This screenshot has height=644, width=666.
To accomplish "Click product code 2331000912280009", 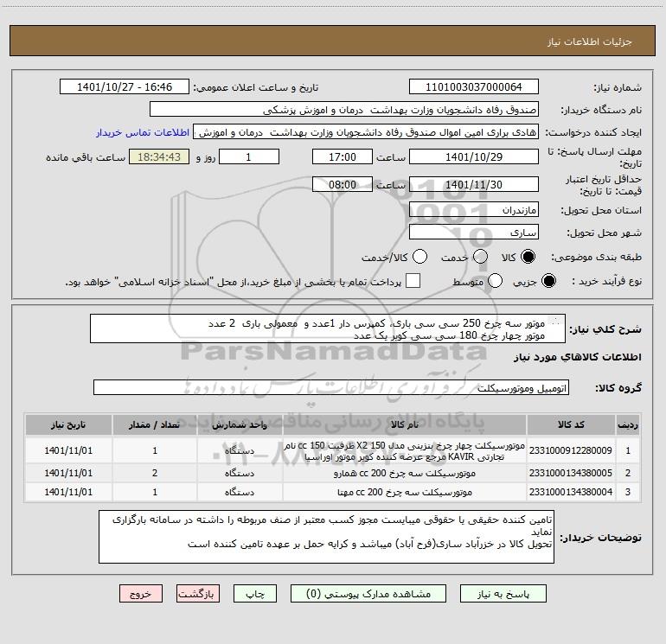I will tap(571, 450).
